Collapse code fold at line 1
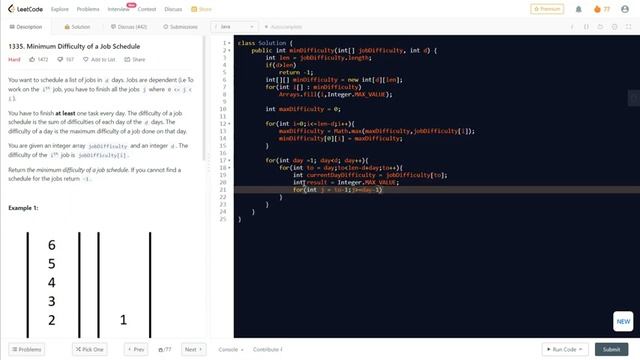 click(x=229, y=43)
